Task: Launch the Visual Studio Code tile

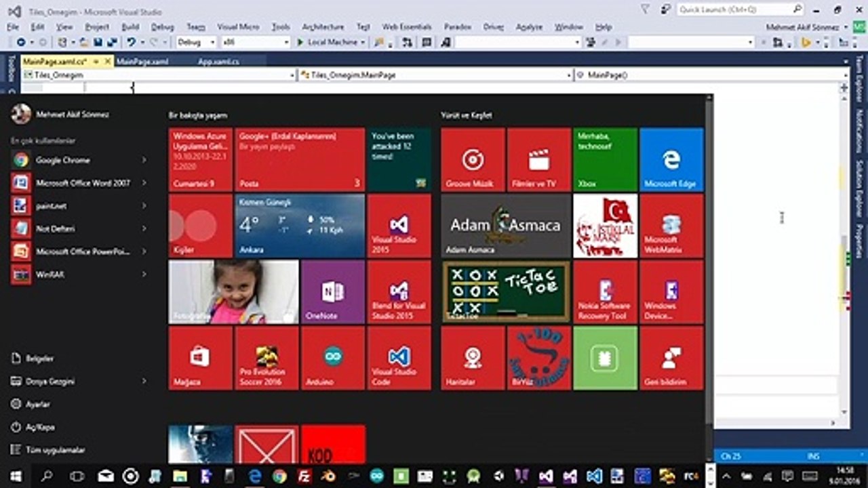Action: point(399,358)
